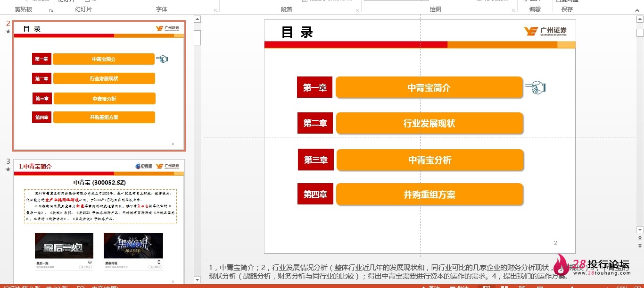Open the 字体 (Font) group dialog launcher
The height and width of the screenshot is (288, 644).
coord(215,10)
